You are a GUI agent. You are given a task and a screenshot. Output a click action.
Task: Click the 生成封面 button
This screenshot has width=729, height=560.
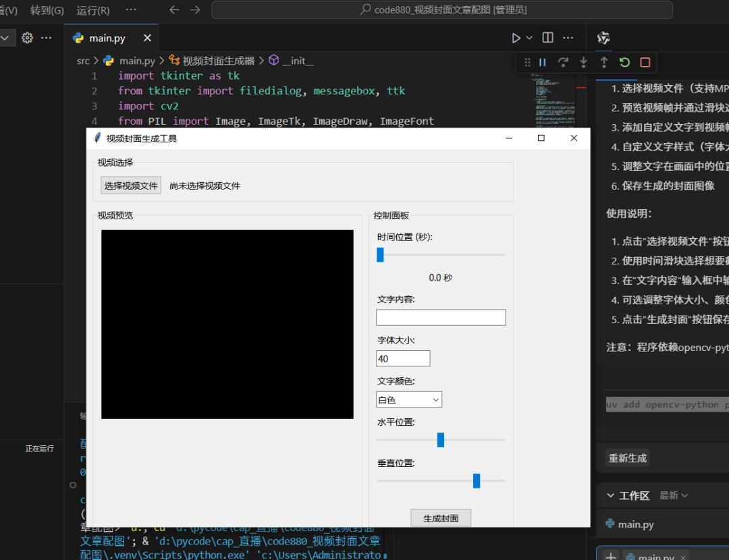pos(441,518)
